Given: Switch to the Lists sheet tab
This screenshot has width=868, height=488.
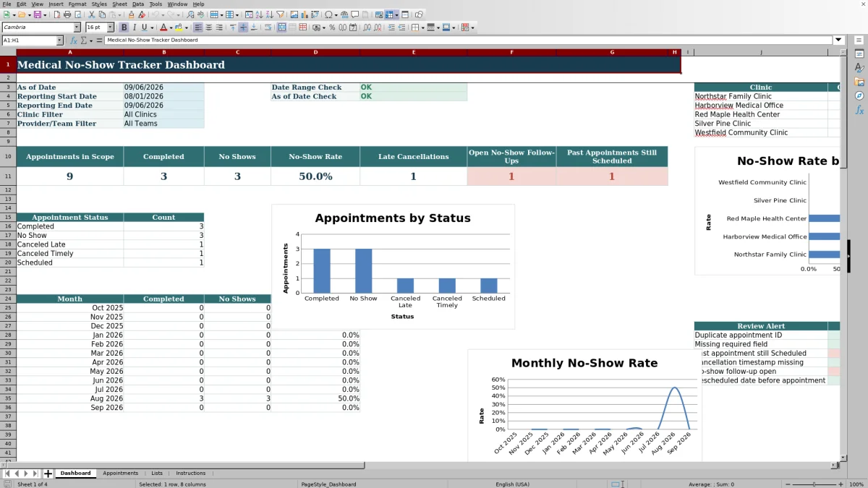Looking at the screenshot, I should pyautogui.click(x=157, y=474).
